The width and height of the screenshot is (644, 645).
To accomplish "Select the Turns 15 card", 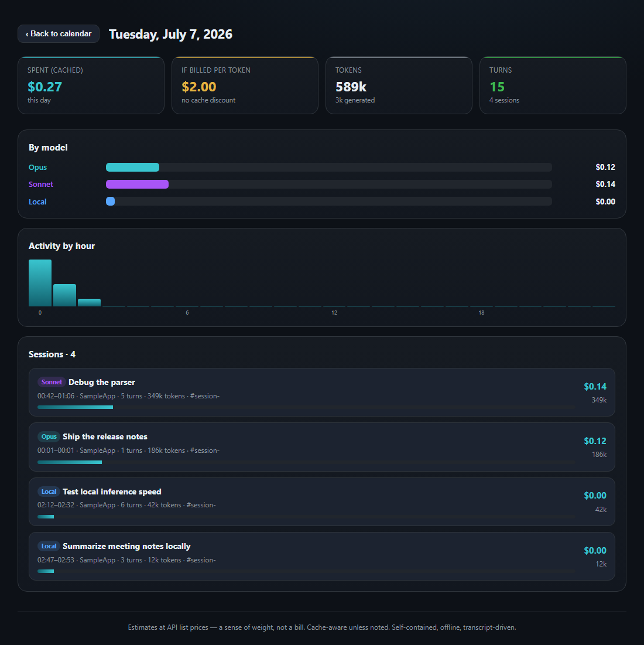I will point(553,85).
